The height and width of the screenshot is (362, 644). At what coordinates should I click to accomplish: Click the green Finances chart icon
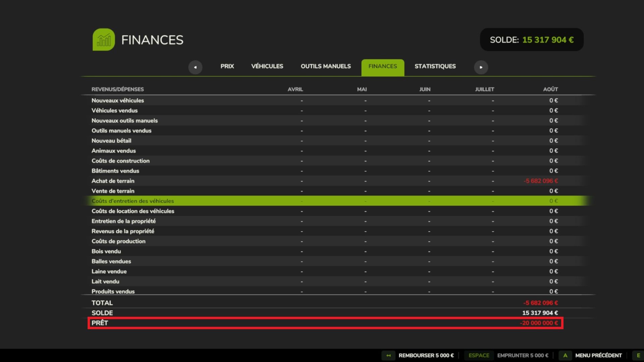coord(104,40)
